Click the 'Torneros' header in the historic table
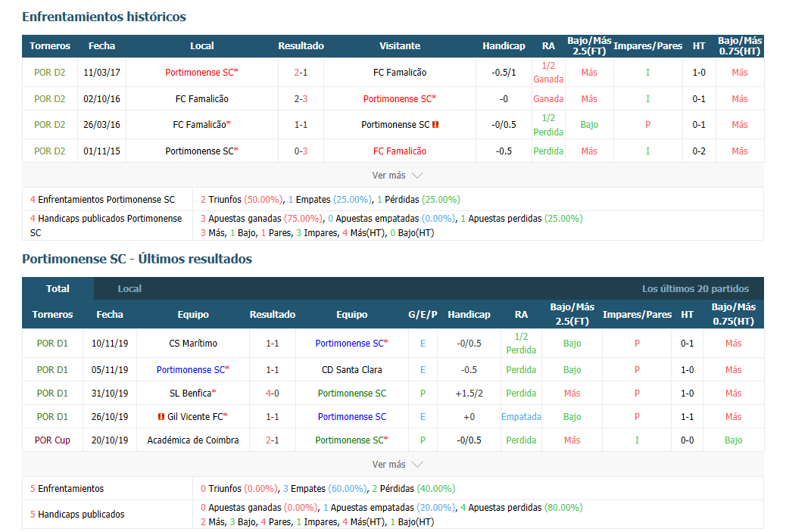Viewport: 786px width, 532px height. pyautogui.click(x=50, y=45)
